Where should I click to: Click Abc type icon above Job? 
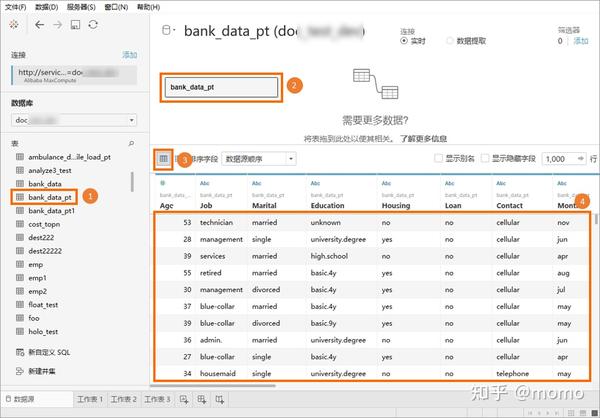205,183
